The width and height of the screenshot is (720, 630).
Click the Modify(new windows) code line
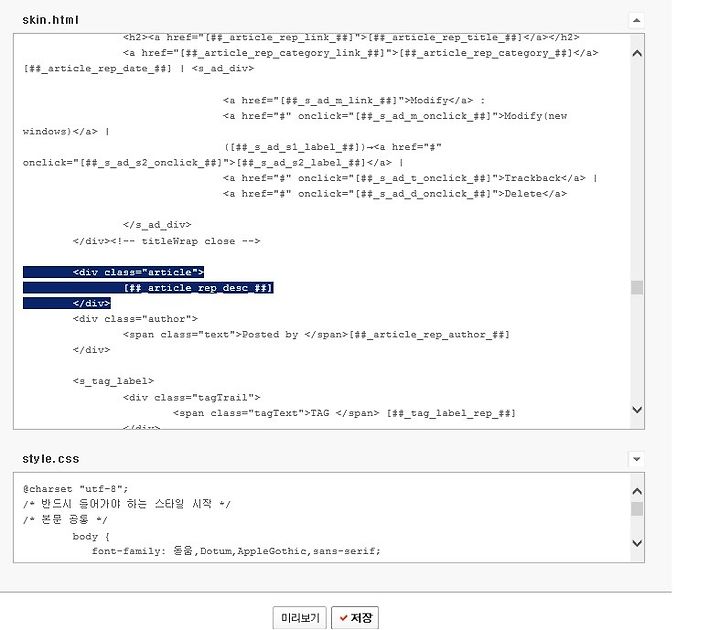pyautogui.click(x=395, y=116)
